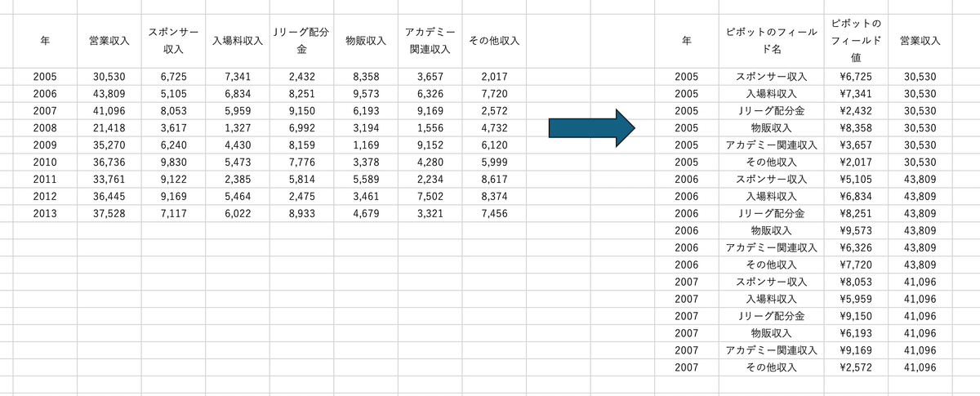Screen dimensions: 980x396
Task: Click the pivot value ¥9,169
Action: coord(855,350)
